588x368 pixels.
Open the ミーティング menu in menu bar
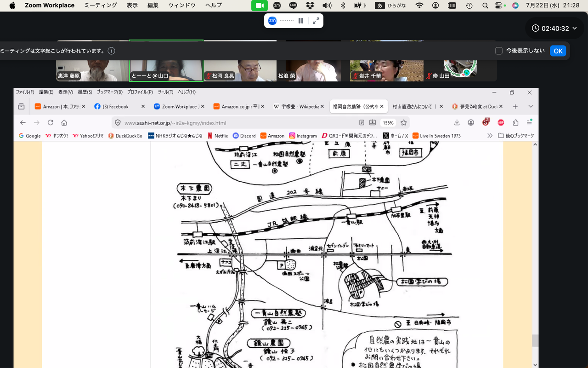click(101, 6)
